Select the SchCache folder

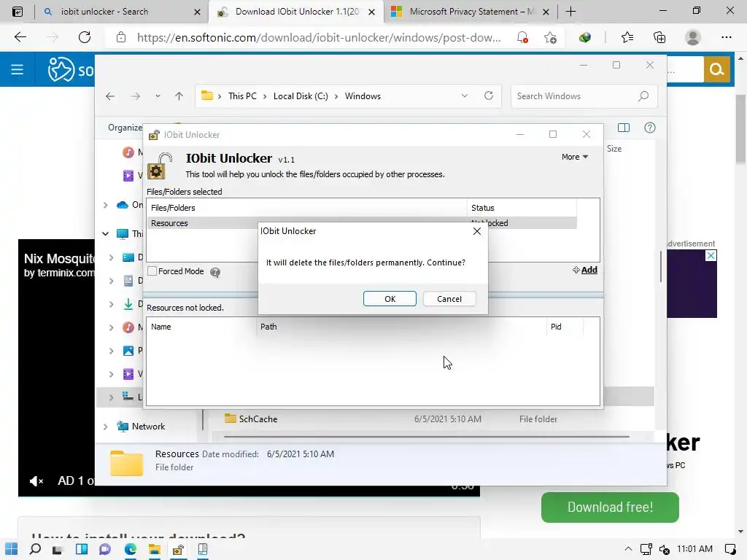pyautogui.click(x=258, y=419)
